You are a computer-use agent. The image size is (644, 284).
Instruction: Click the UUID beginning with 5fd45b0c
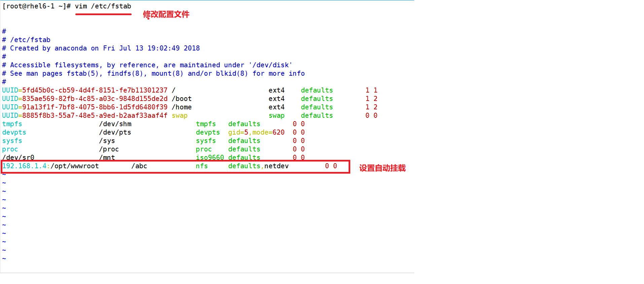tap(95, 91)
